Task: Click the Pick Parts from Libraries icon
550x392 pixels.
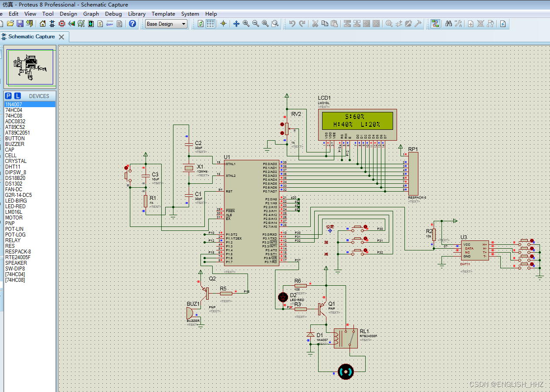Action: click(389, 24)
